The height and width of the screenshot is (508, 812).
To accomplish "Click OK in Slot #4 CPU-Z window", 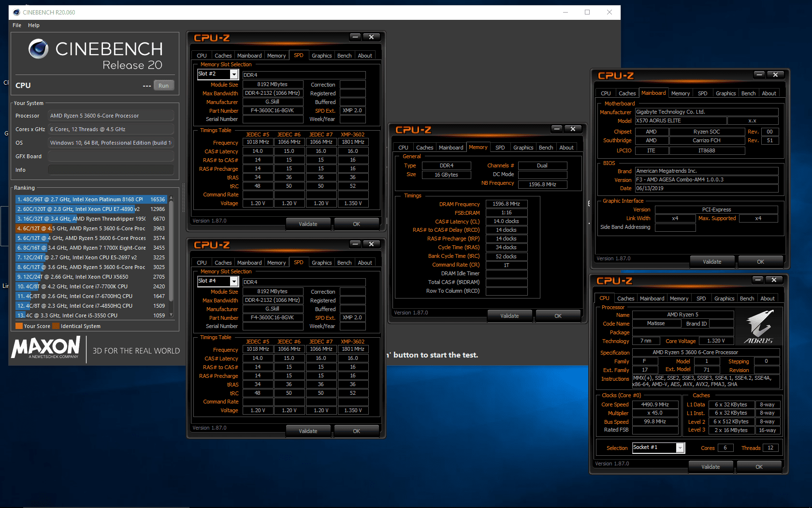I will click(356, 431).
